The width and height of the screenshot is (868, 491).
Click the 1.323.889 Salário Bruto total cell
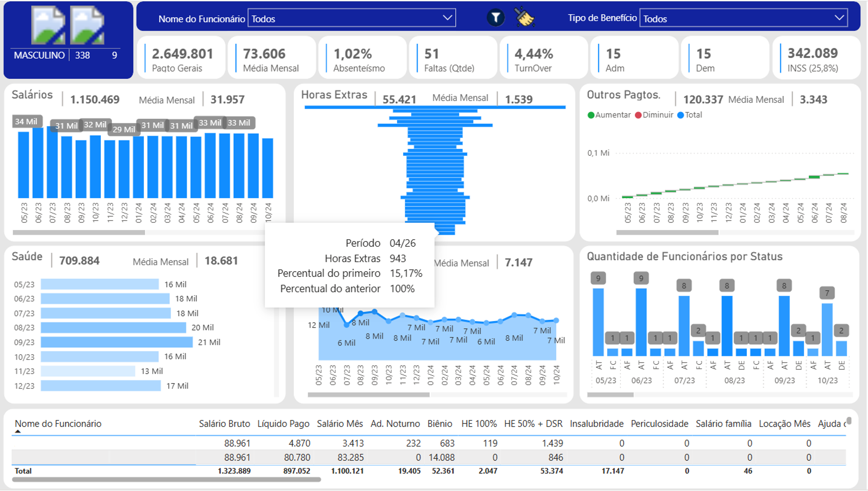tap(234, 471)
